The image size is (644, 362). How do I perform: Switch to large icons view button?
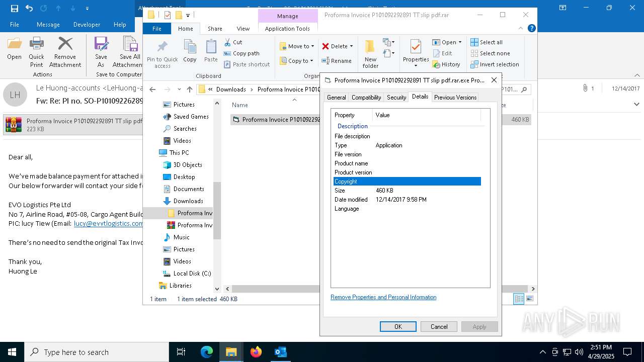(x=529, y=299)
